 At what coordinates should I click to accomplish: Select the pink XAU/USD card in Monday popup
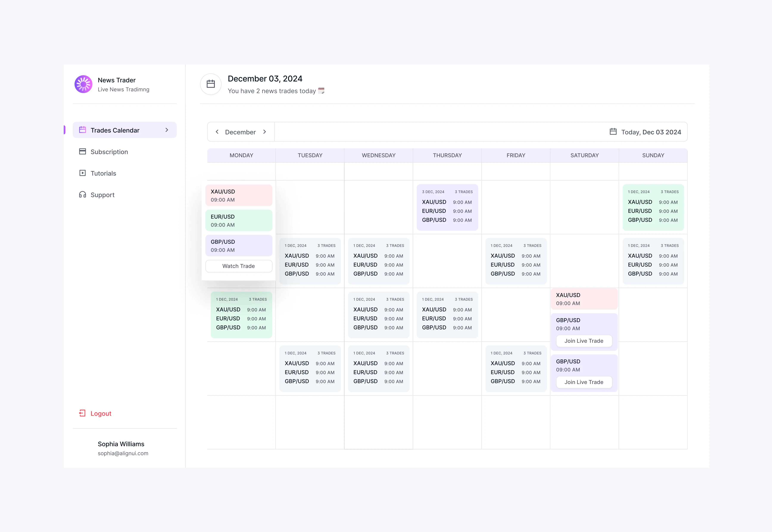[x=239, y=195]
